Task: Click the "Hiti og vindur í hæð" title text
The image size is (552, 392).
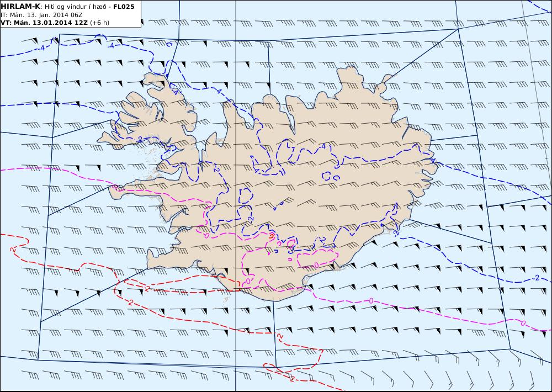Action: [75, 7]
